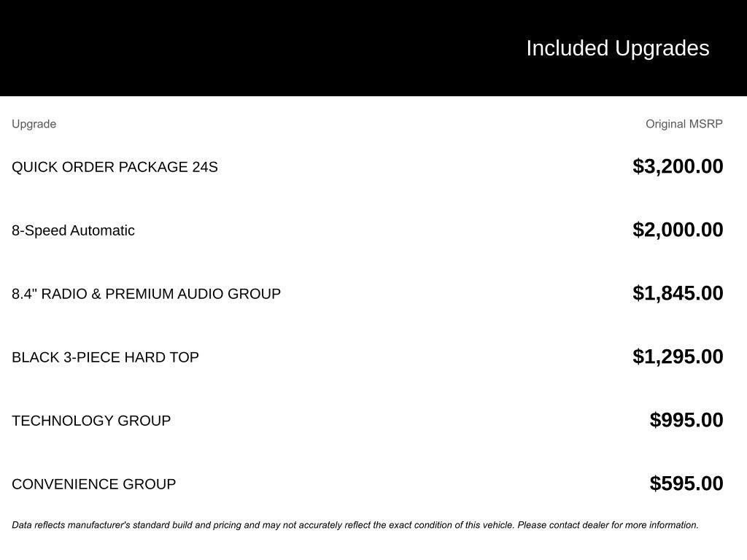Click the black header banner
The height and width of the screenshot is (560, 747).
click(x=373, y=48)
